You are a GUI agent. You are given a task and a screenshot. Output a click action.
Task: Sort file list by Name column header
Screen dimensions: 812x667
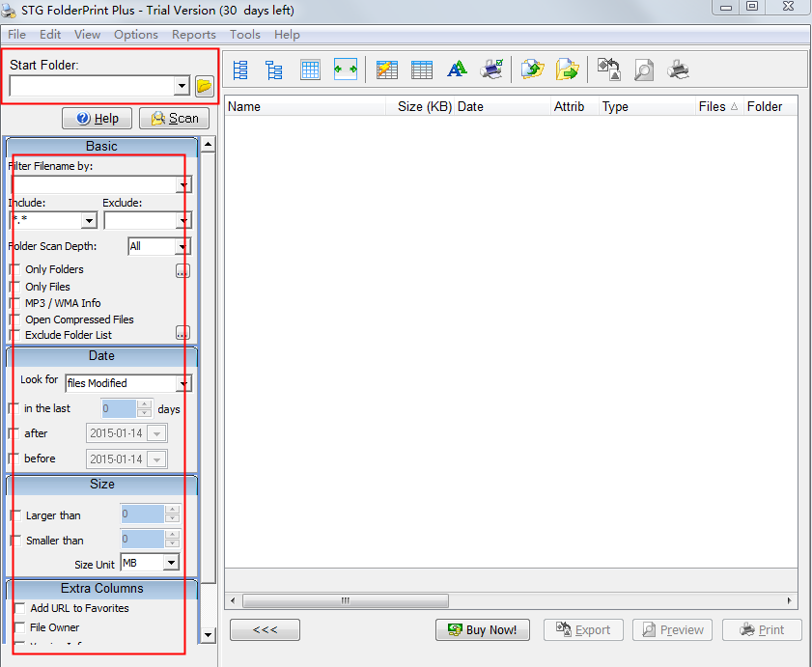pyautogui.click(x=305, y=107)
